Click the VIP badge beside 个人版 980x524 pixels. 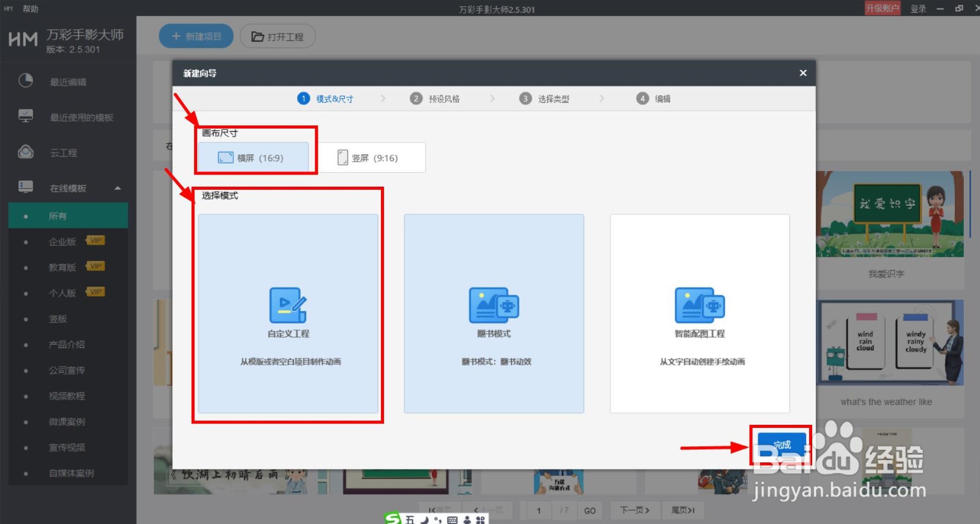[x=95, y=291]
